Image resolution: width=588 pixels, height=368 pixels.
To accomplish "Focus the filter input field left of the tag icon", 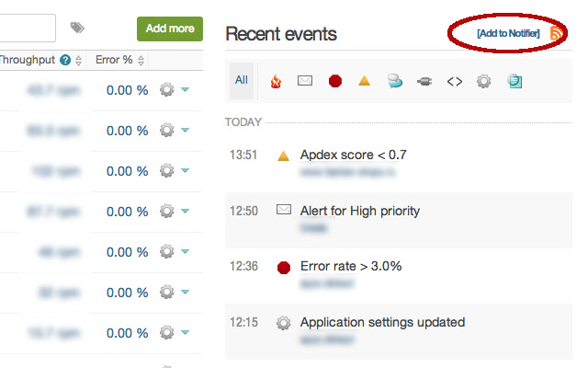I will pyautogui.click(x=28, y=29).
